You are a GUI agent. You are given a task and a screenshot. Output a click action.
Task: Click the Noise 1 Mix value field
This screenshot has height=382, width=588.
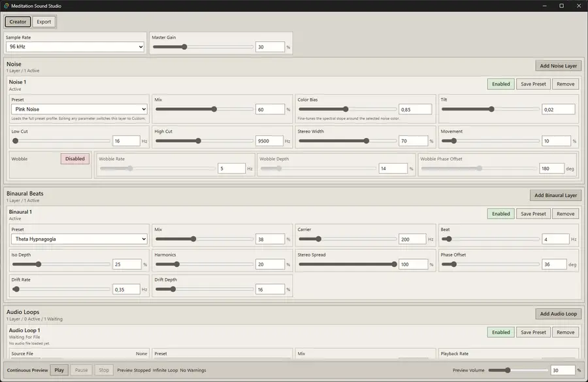(x=270, y=109)
